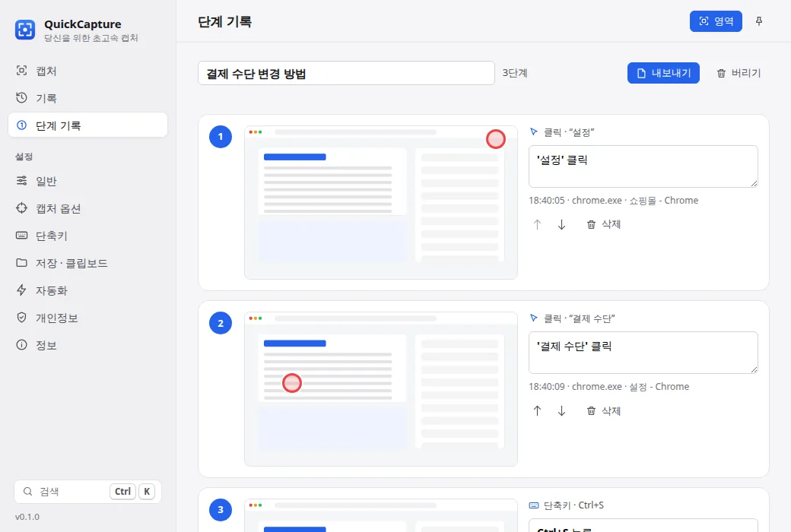Open 저장 · 클립보드 settings

pyautogui.click(x=87, y=263)
